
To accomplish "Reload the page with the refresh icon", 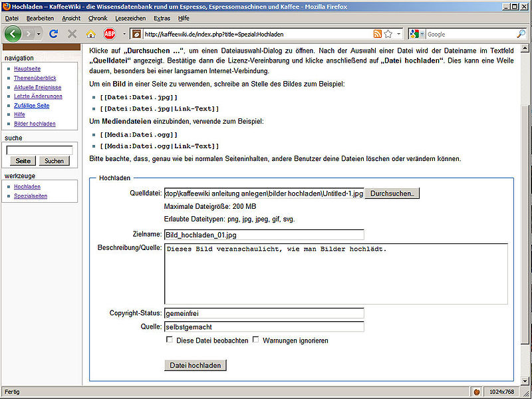I will [x=54, y=33].
